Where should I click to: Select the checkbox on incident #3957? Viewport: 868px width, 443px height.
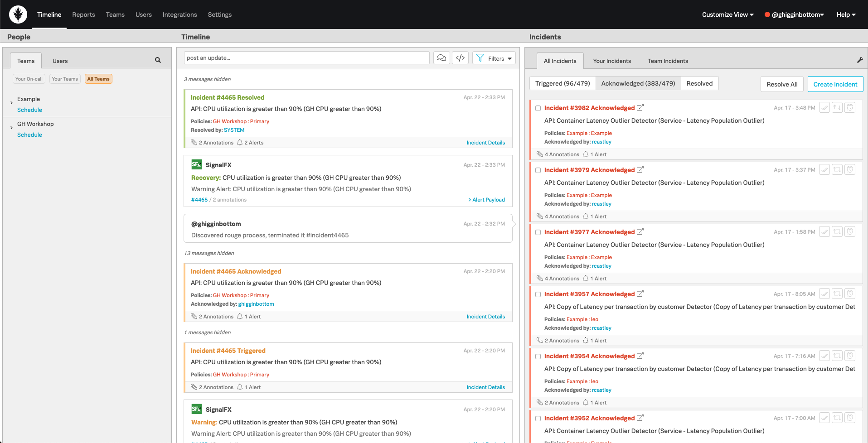point(538,294)
